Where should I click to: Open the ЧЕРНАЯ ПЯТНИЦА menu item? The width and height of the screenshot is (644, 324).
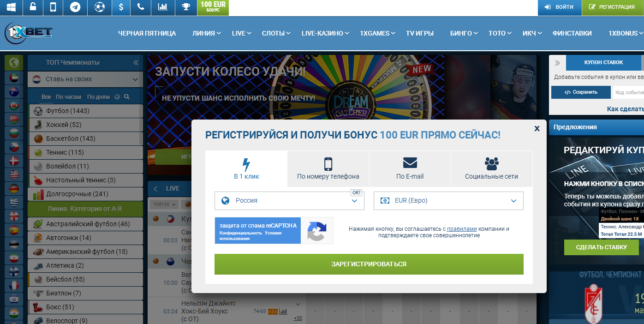click(147, 33)
